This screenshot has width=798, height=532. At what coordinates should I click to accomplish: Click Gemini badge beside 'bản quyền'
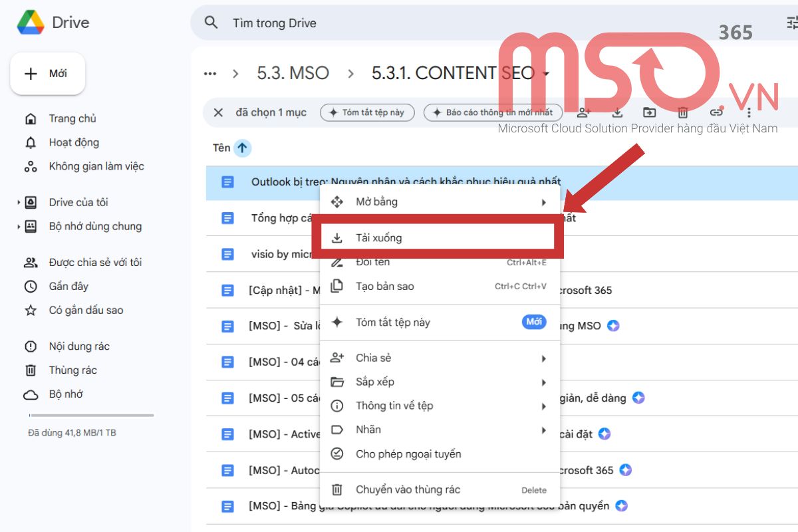(621, 505)
